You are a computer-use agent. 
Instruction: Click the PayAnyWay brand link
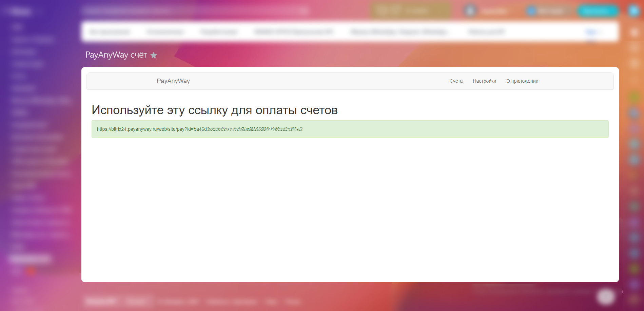(173, 81)
